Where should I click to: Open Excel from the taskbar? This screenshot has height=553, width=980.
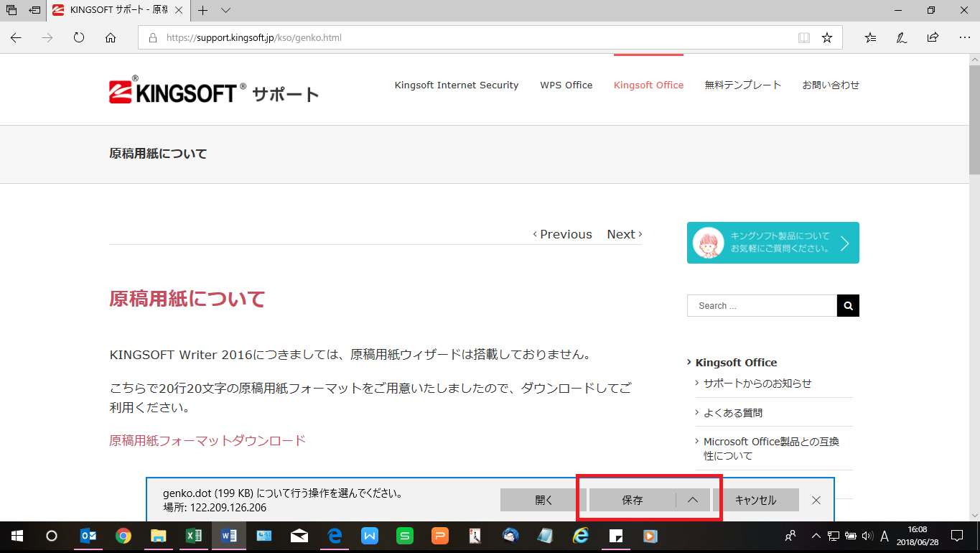click(x=194, y=536)
